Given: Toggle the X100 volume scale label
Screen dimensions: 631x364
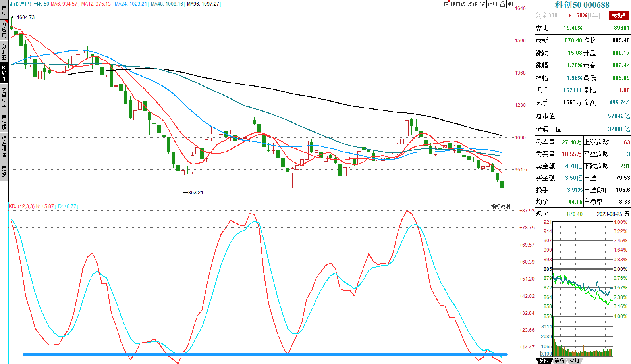Looking at the screenshot, I should point(546,354).
